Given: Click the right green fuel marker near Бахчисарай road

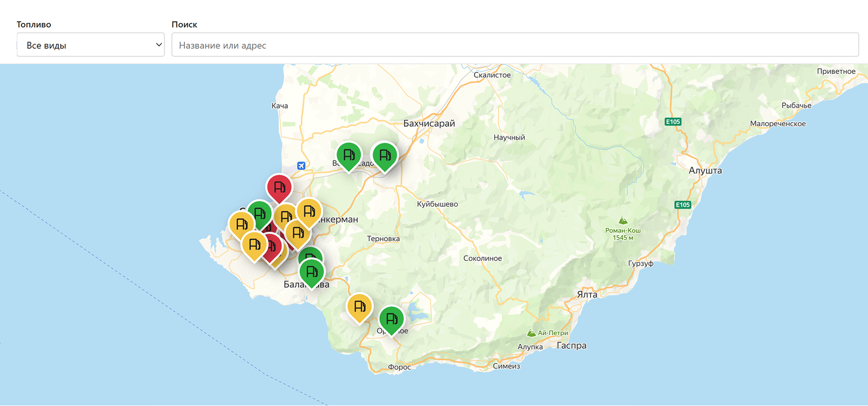Looking at the screenshot, I should 384,156.
